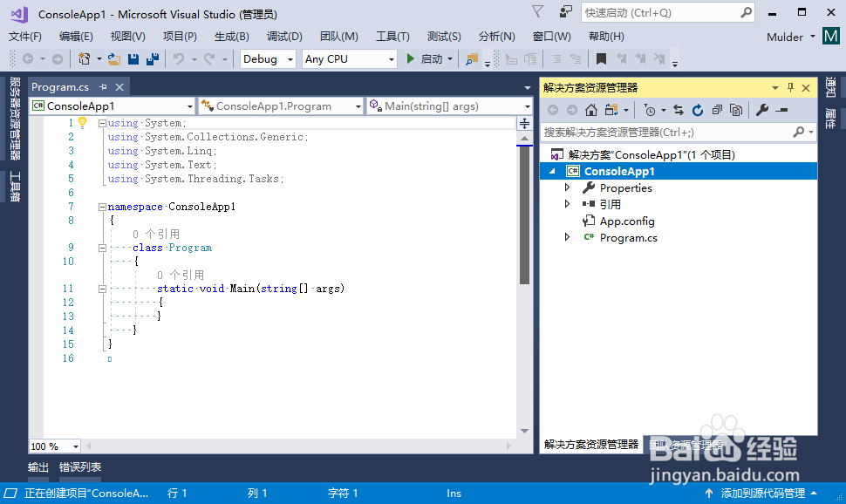Collapse the namespace ConsoleApp1 outlining block
846x504 pixels.
[x=102, y=207]
